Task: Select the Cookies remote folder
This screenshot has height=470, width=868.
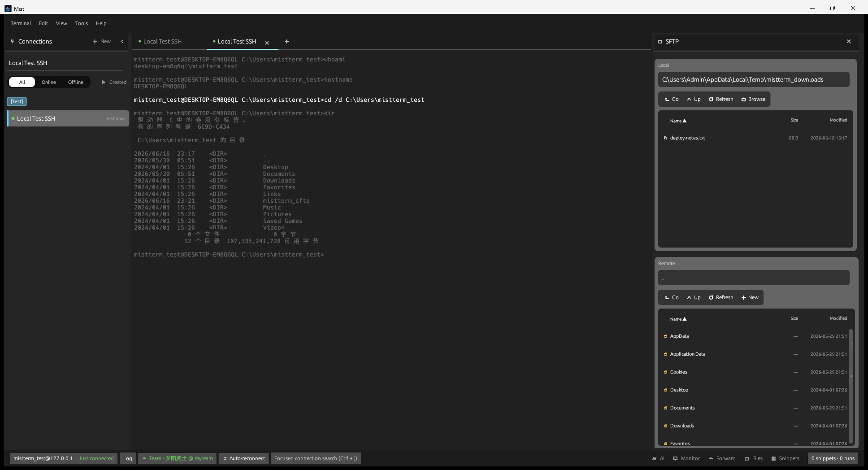Action: tap(755, 372)
